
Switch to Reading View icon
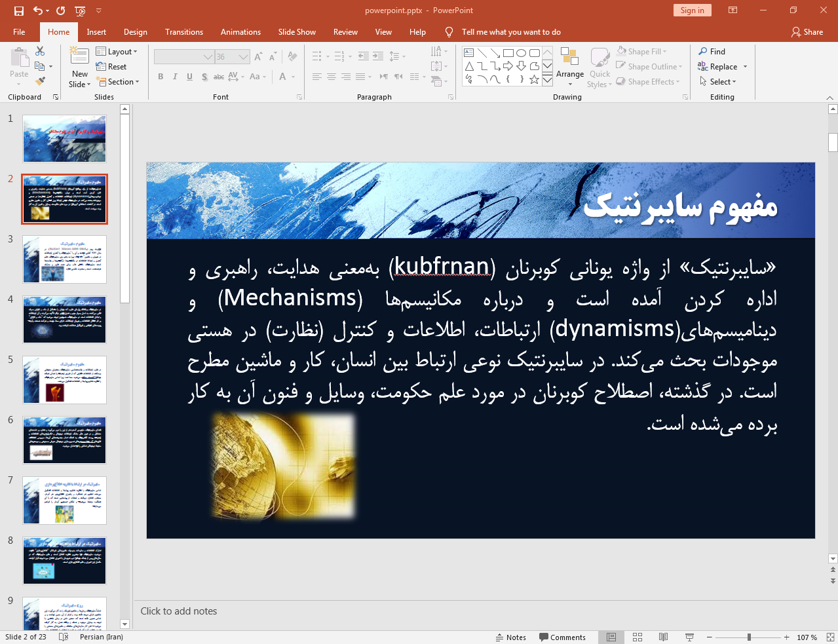[x=663, y=637]
